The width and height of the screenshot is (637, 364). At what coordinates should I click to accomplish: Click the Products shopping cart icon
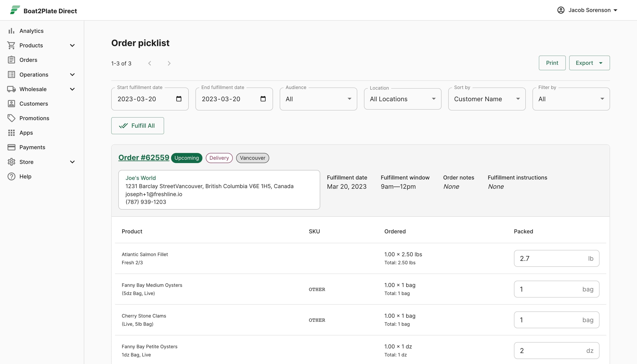coord(11,45)
